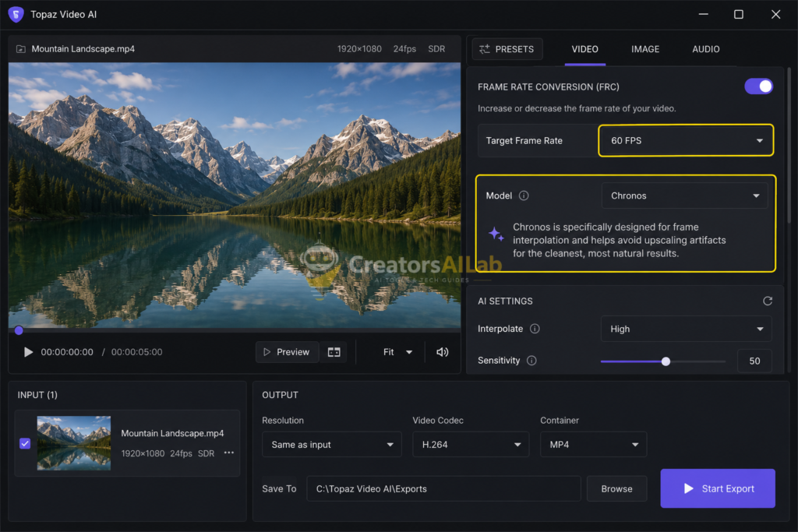Click Start Export
This screenshot has height=532, width=798.
point(718,488)
